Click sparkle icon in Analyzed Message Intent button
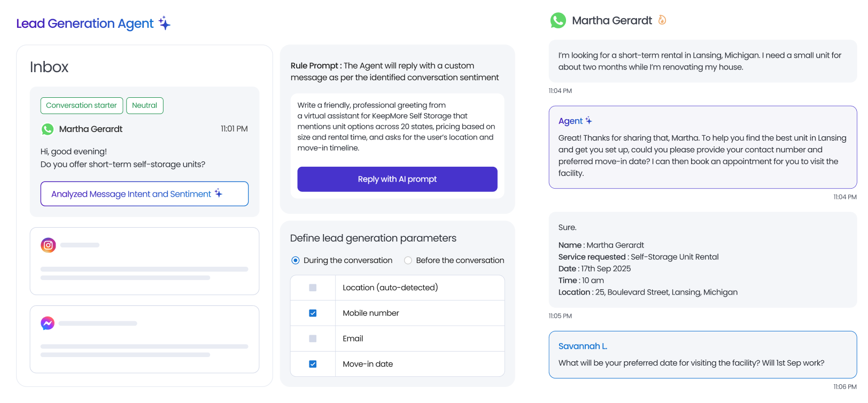 tap(219, 193)
